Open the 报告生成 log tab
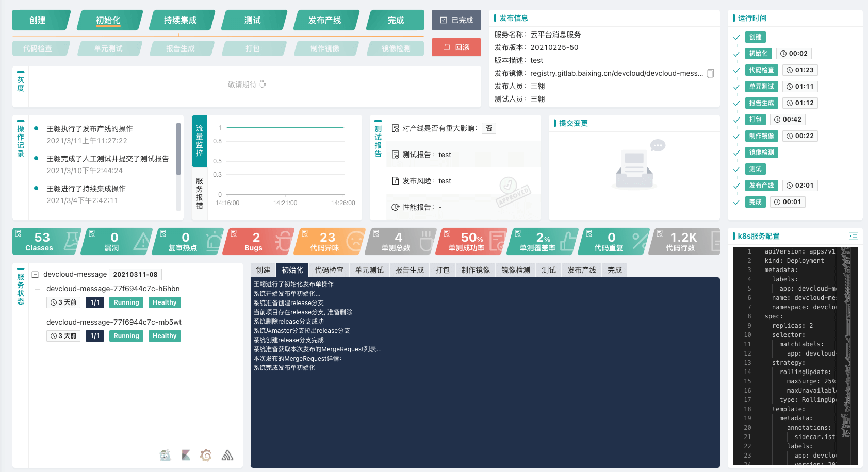Image resolution: width=868 pixels, height=472 pixels. [x=410, y=270]
